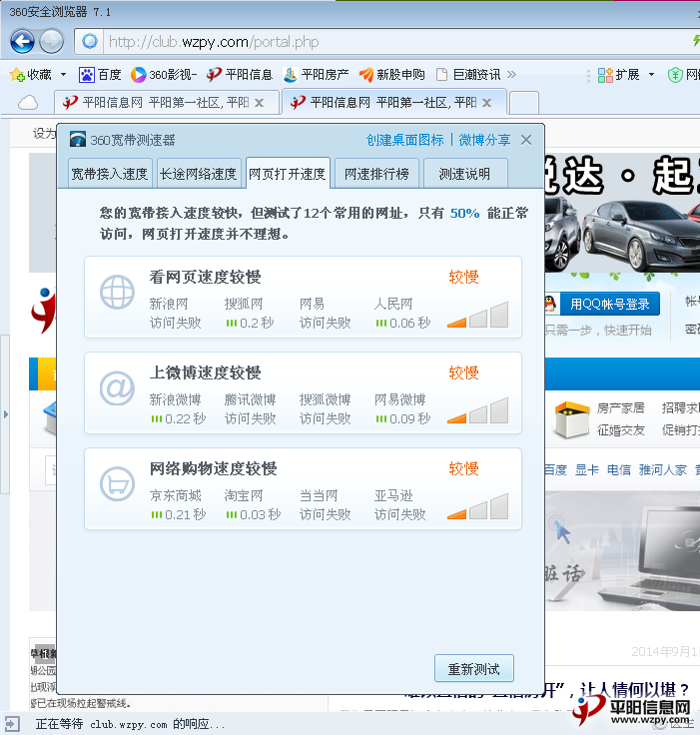Click the status bar icon at bottom left
Viewport: 700px width, 735px height.
(x=12, y=724)
